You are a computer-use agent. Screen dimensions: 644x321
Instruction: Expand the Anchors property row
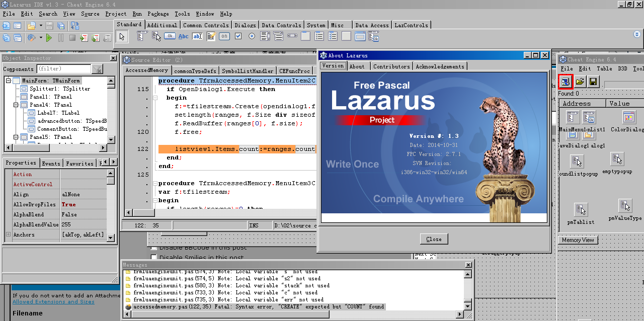8,234
